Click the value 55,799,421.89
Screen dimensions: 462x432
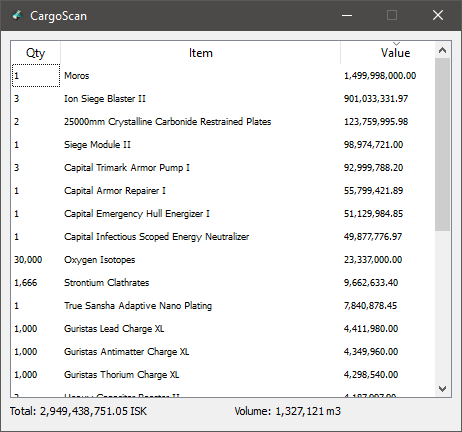pos(373,191)
